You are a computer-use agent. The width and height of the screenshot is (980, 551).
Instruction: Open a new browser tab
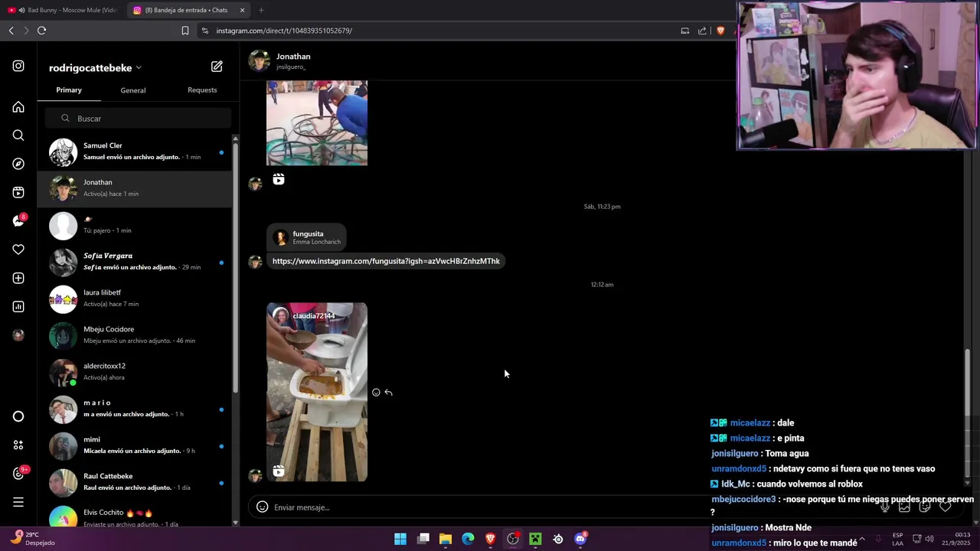point(261,10)
